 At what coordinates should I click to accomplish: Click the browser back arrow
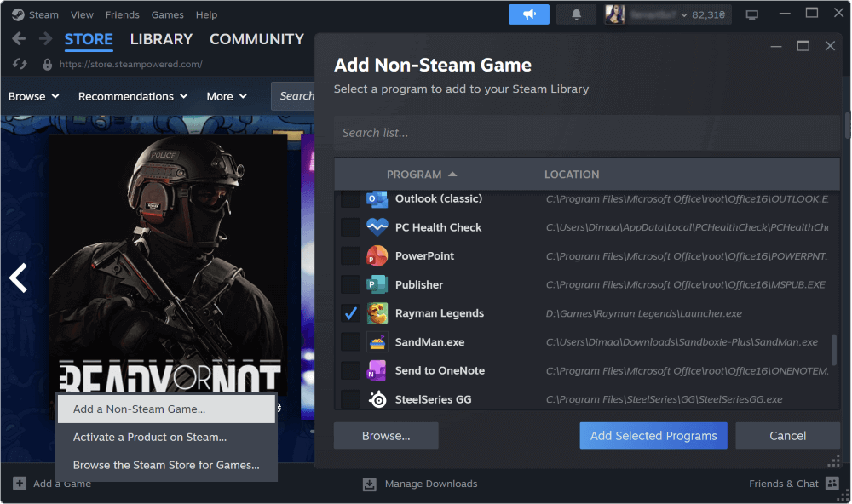pos(19,39)
